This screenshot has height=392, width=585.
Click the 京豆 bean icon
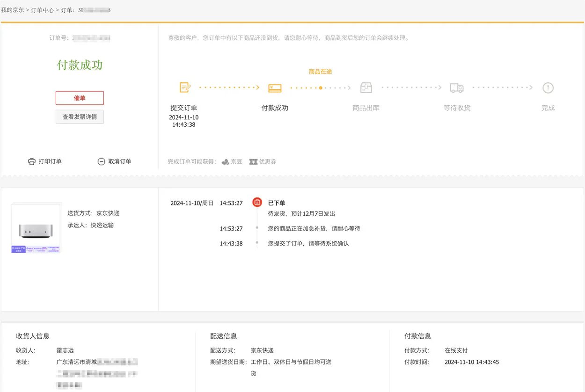(226, 161)
